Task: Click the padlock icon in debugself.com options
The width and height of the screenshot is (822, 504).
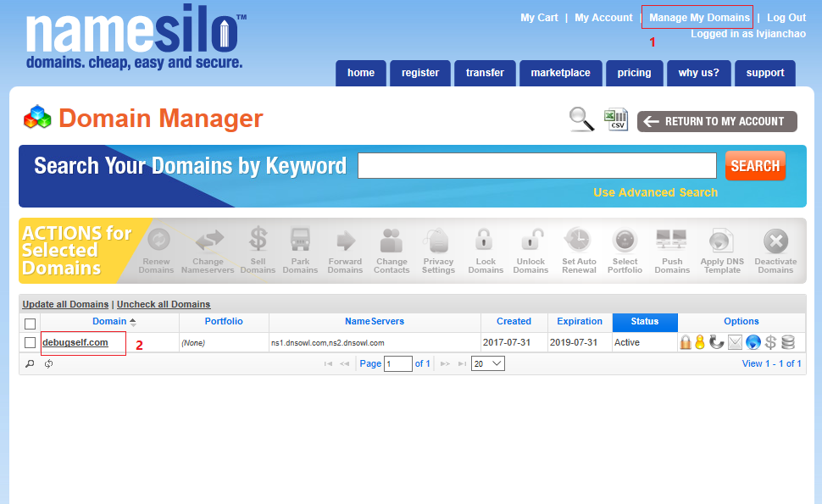Action: (686, 342)
